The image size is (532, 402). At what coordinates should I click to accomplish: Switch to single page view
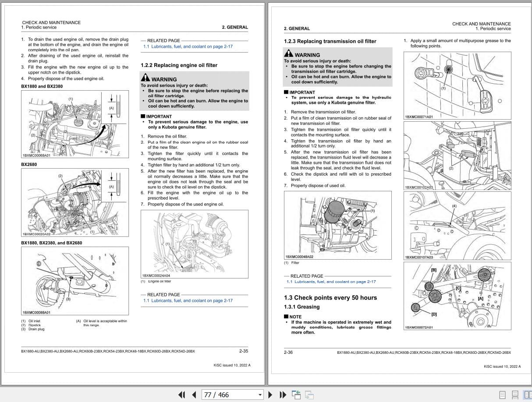pos(502,395)
